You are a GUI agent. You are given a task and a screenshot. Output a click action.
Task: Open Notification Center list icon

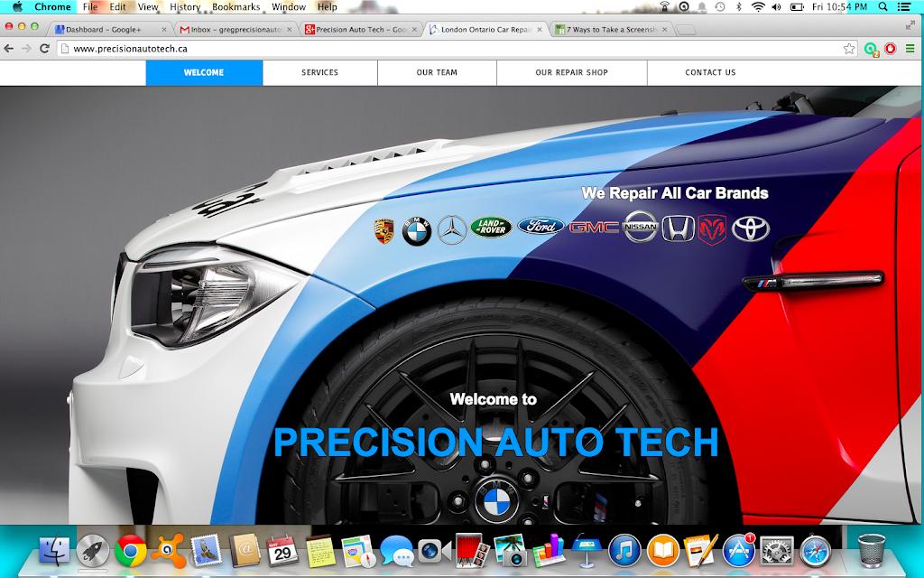(904, 7)
